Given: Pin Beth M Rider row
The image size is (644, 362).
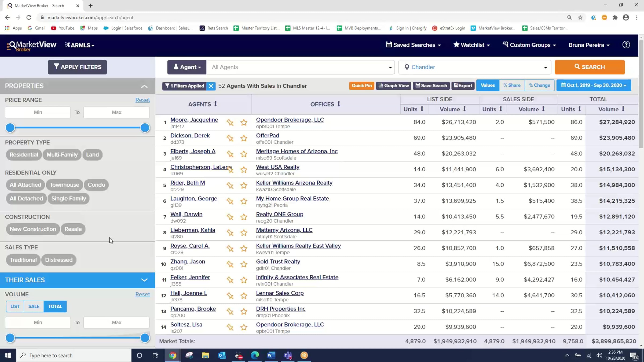Looking at the screenshot, I should tap(230, 185).
